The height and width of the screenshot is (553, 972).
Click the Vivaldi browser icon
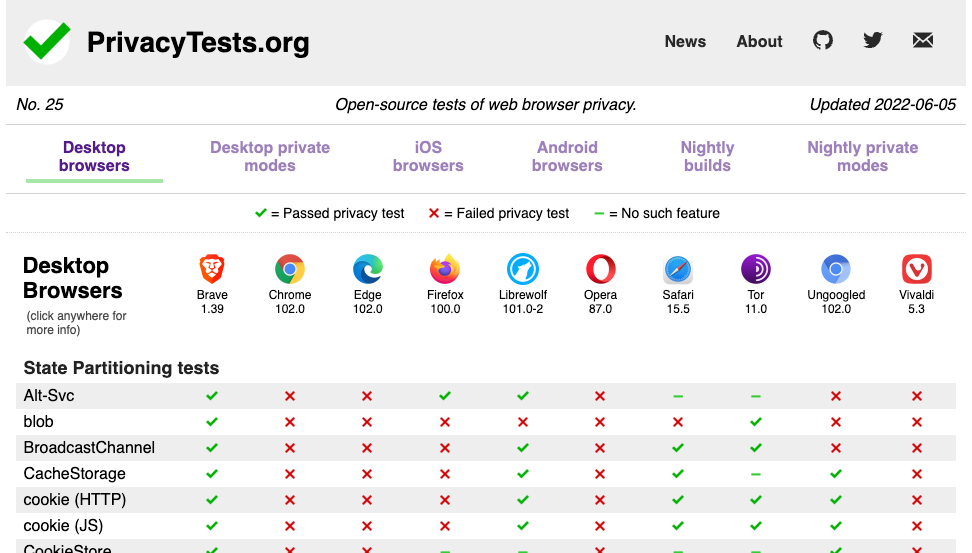coord(916,269)
